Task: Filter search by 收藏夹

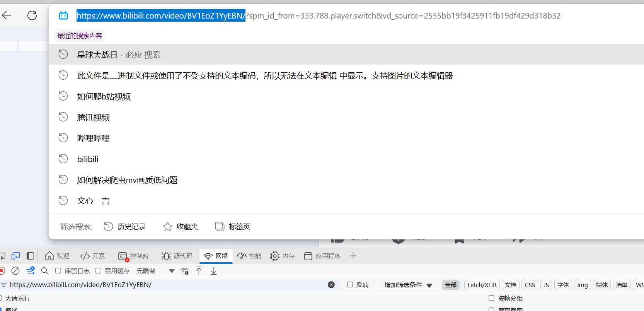Action: click(x=181, y=227)
